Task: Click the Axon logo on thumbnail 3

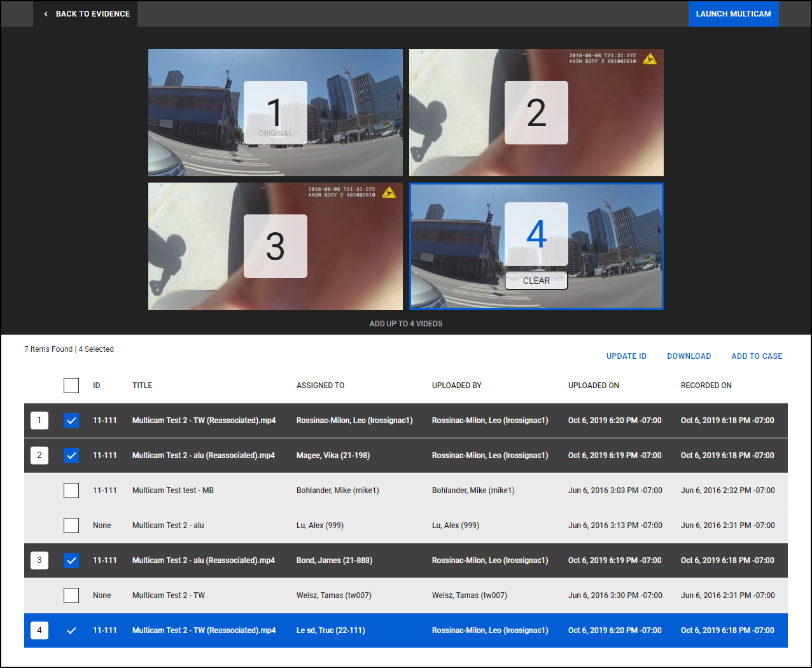Action: pos(389,193)
